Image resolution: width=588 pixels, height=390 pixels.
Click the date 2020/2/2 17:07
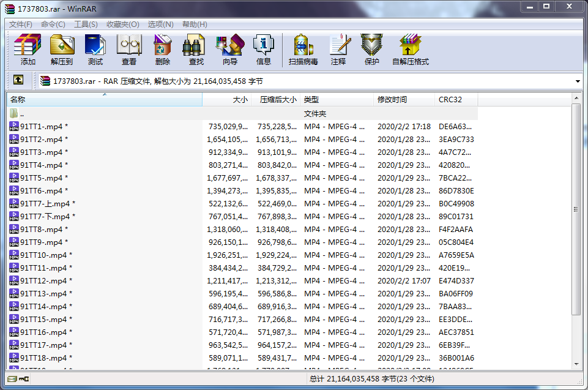[x=404, y=281]
